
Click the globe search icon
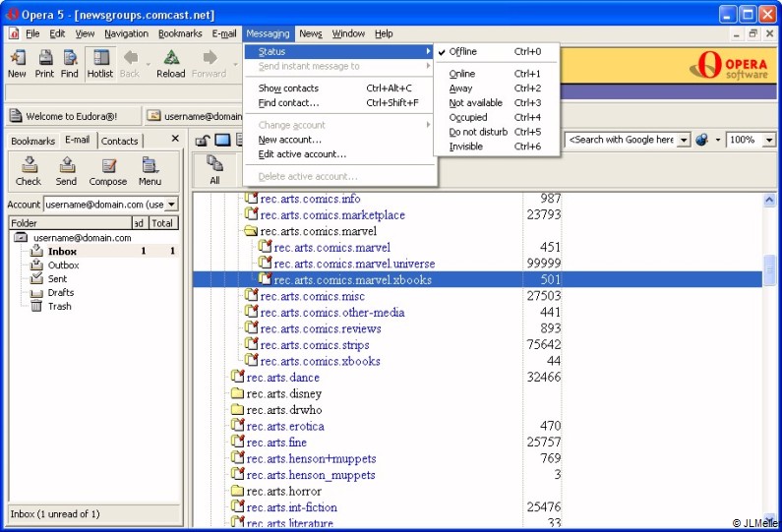click(x=702, y=140)
